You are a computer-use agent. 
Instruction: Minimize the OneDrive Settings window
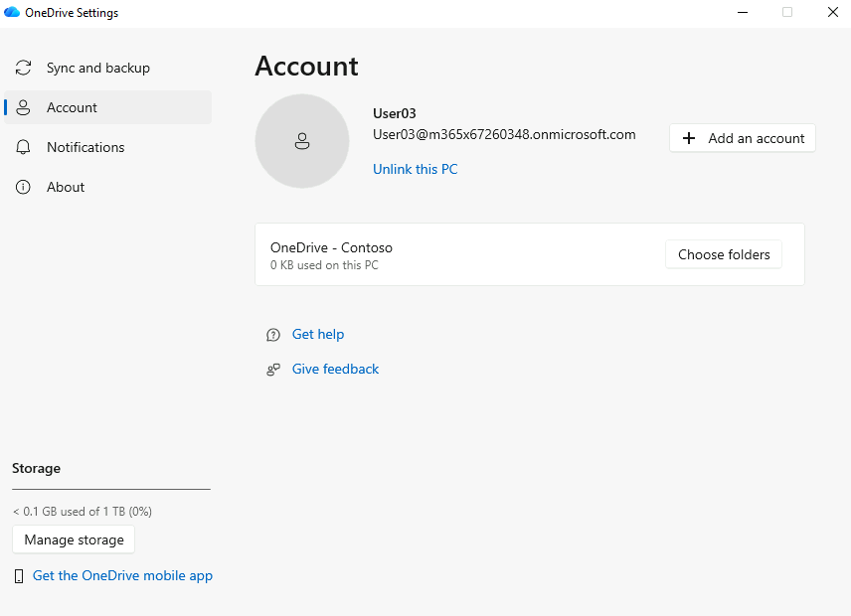(743, 12)
